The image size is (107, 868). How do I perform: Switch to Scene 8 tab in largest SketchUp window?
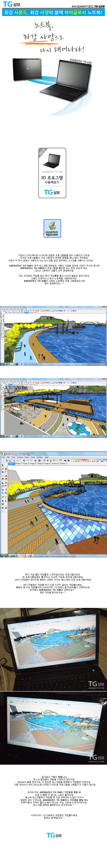(55, 464)
